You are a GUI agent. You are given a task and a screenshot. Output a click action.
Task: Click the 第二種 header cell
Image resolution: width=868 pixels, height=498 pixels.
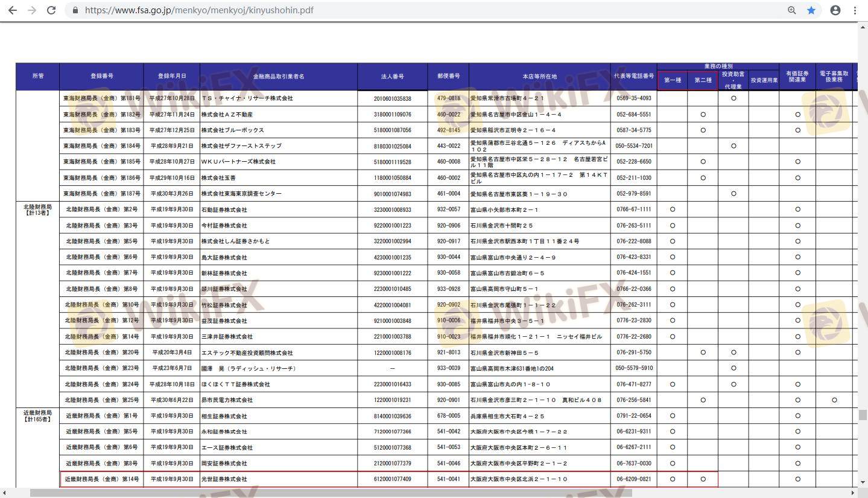(x=703, y=80)
